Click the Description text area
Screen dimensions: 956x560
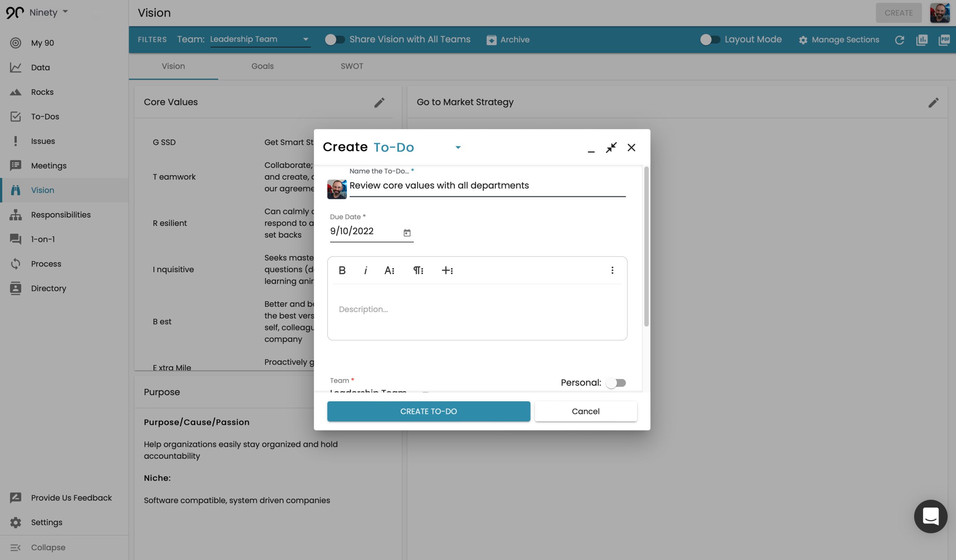(477, 309)
